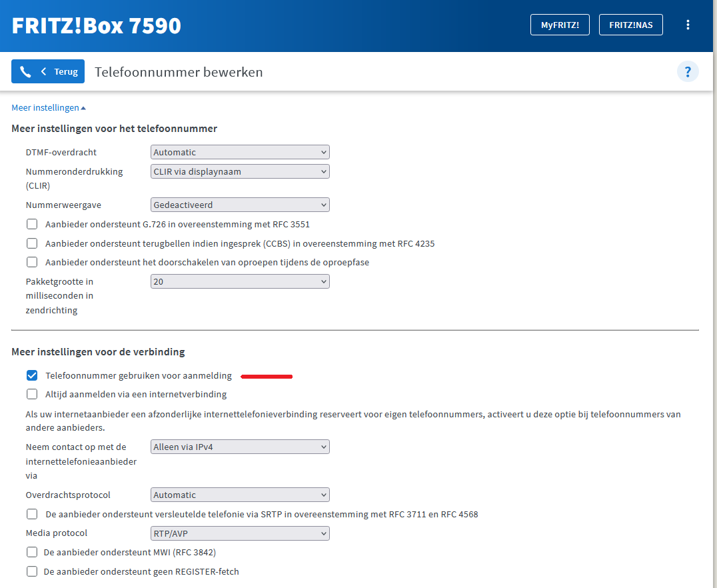717x588 pixels.
Task: Click the phone icon in the Terug button
Action: click(x=25, y=72)
